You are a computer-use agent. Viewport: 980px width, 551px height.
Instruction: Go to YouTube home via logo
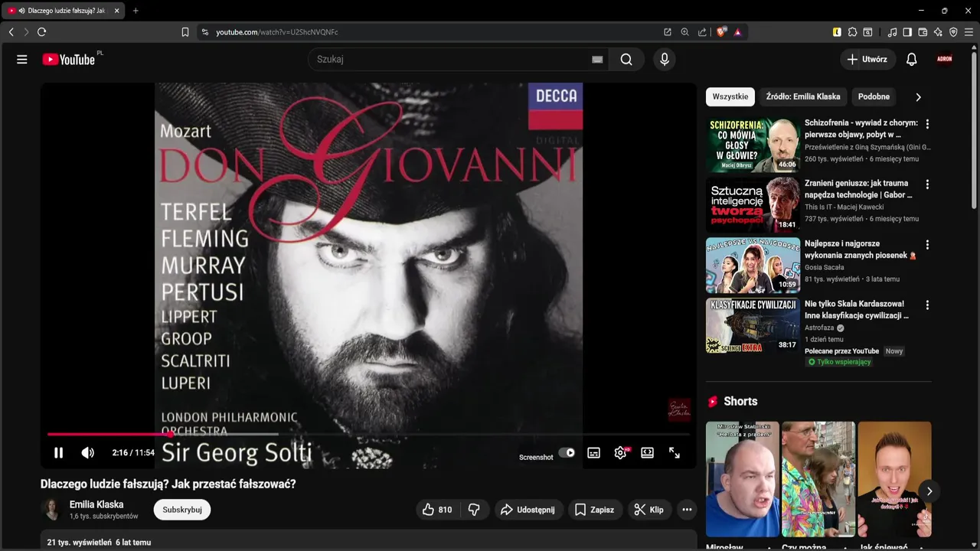tap(68, 59)
